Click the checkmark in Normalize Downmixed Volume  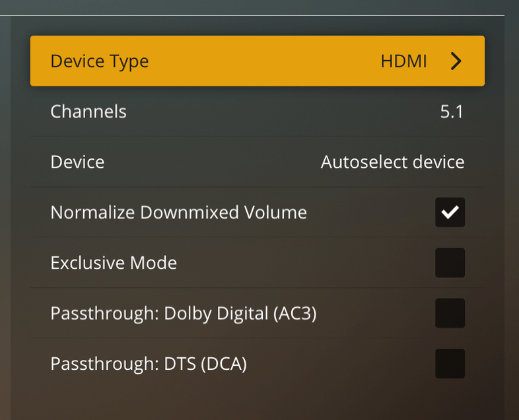[x=450, y=213]
